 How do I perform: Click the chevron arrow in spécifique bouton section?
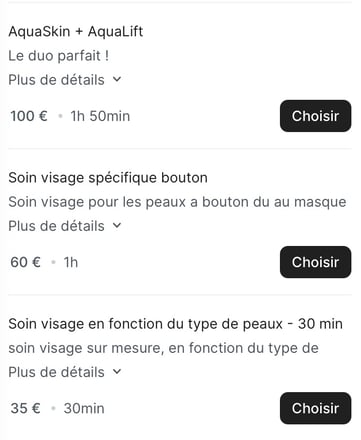coord(117,226)
